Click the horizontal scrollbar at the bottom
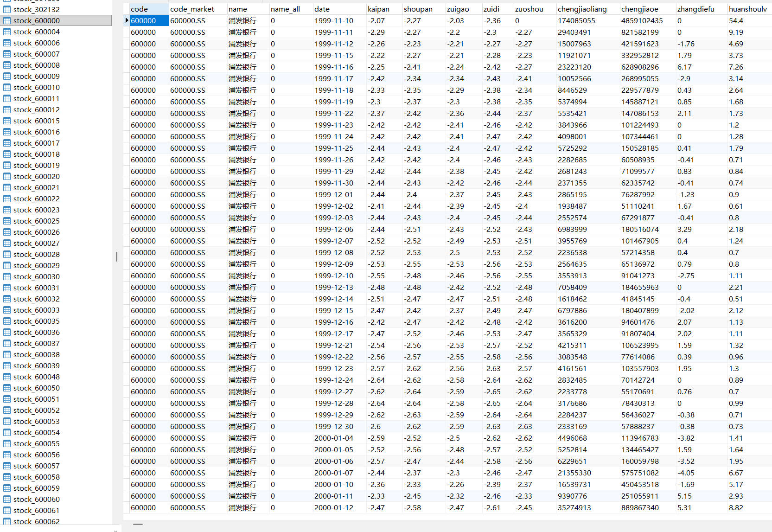Viewport: 772px width, 532px height. 138,524
